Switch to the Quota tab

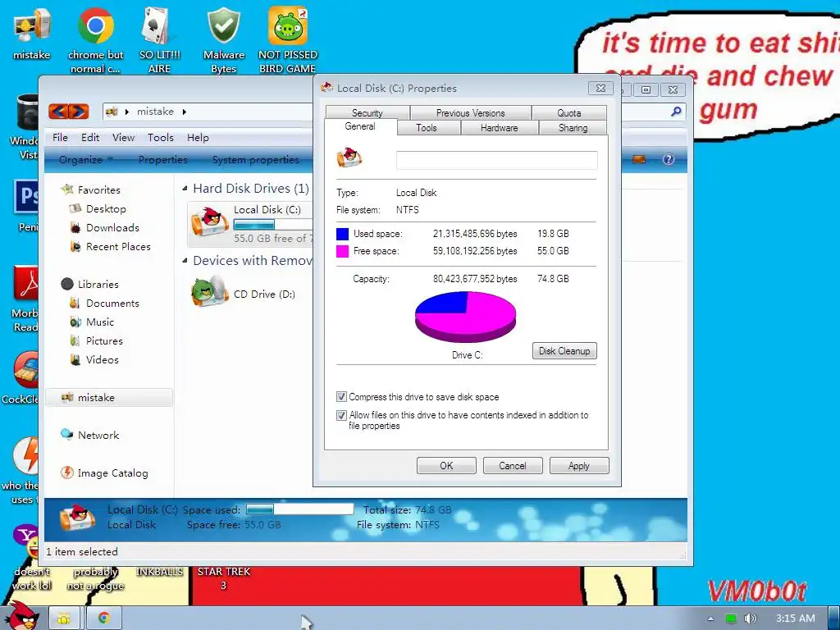[569, 113]
